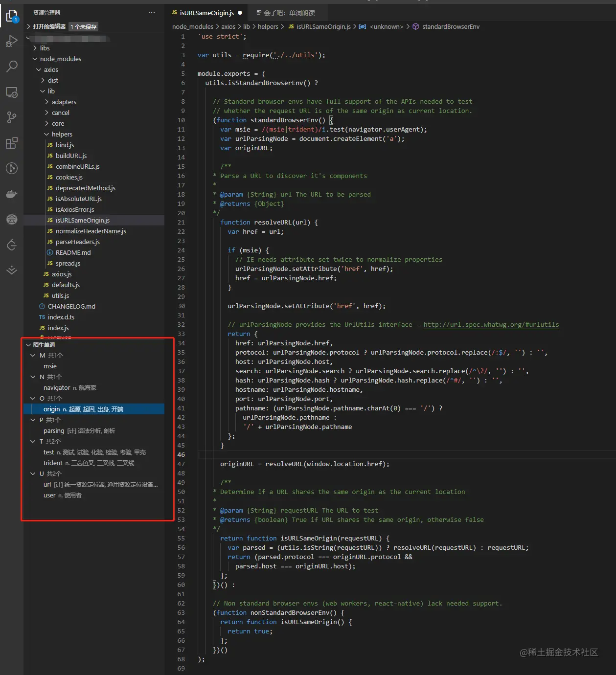Open the Remote Explorer view
Image resolution: width=616 pixels, height=675 pixels.
click(x=12, y=92)
